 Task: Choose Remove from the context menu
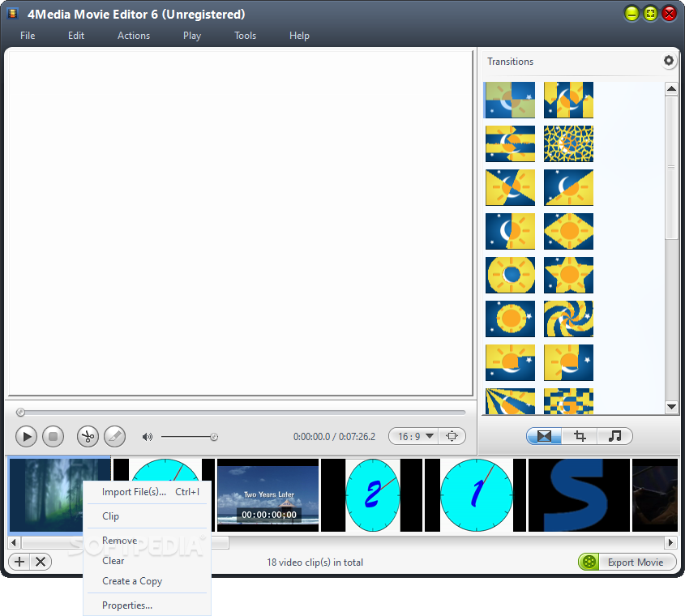click(x=148, y=541)
